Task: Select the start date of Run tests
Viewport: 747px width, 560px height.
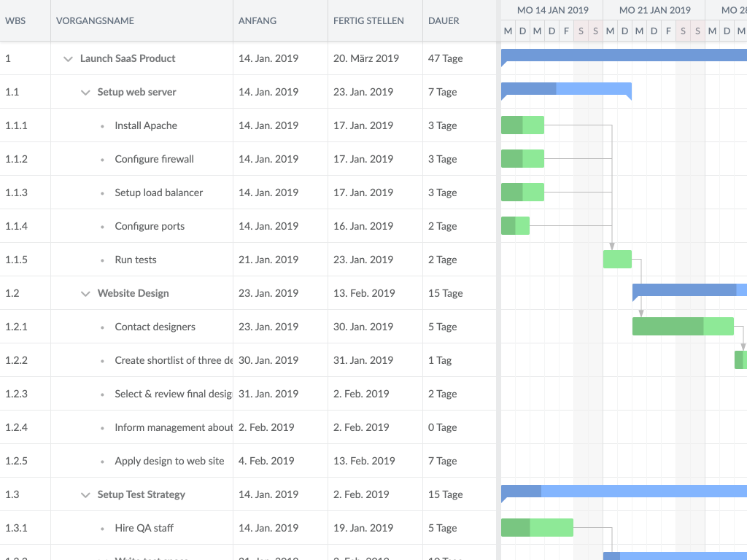Action: 268,260
